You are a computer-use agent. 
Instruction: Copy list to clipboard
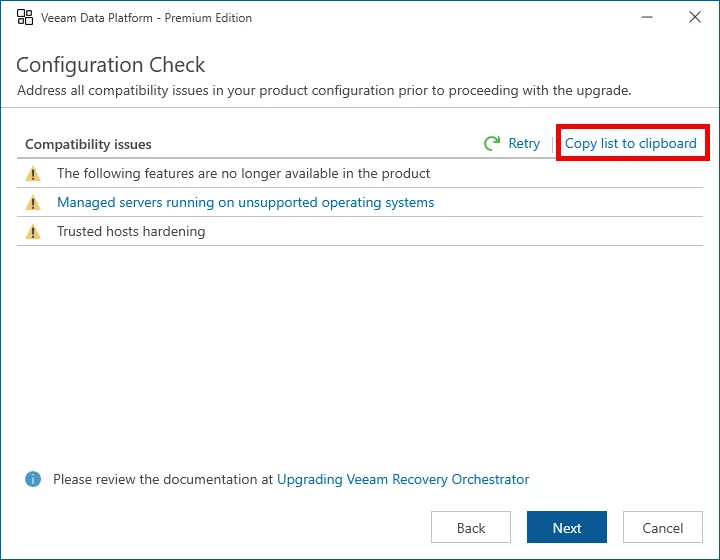pos(631,143)
